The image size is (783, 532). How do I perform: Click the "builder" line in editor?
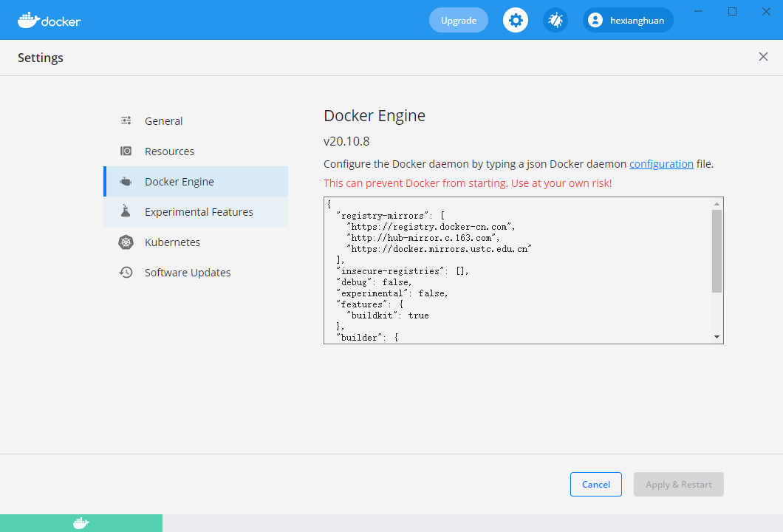[x=367, y=337]
